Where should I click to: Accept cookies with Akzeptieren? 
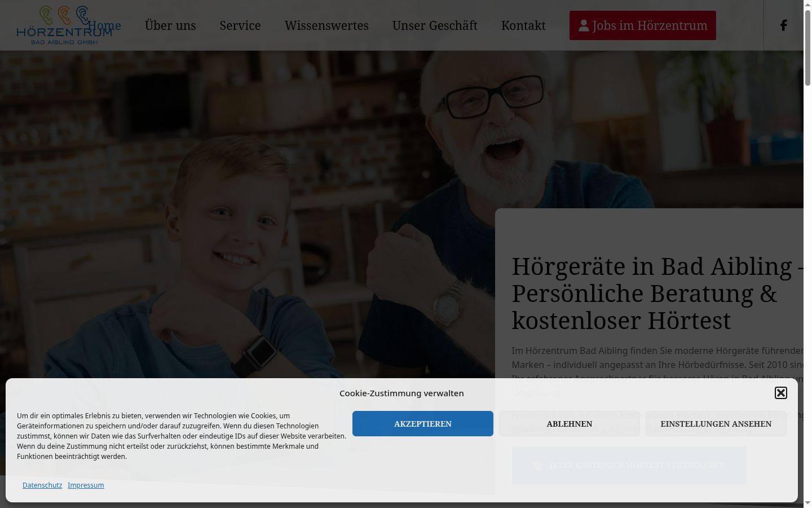pyautogui.click(x=423, y=424)
